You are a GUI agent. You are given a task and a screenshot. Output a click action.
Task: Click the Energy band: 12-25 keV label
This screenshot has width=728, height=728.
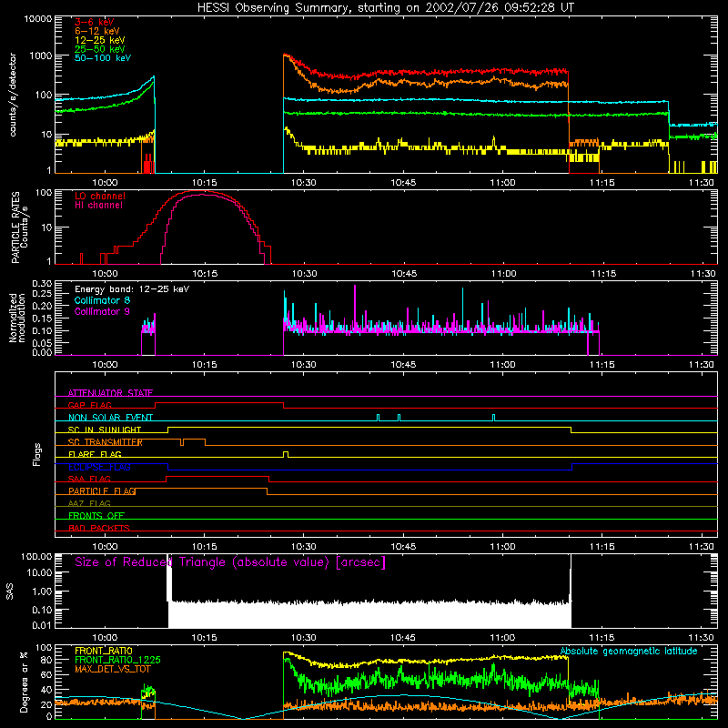coord(132,289)
